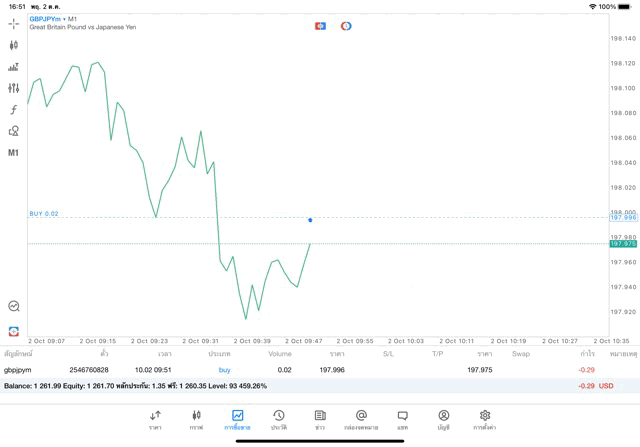Open chart settings sliders icon
The width and height of the screenshot is (640, 447).
point(13,88)
